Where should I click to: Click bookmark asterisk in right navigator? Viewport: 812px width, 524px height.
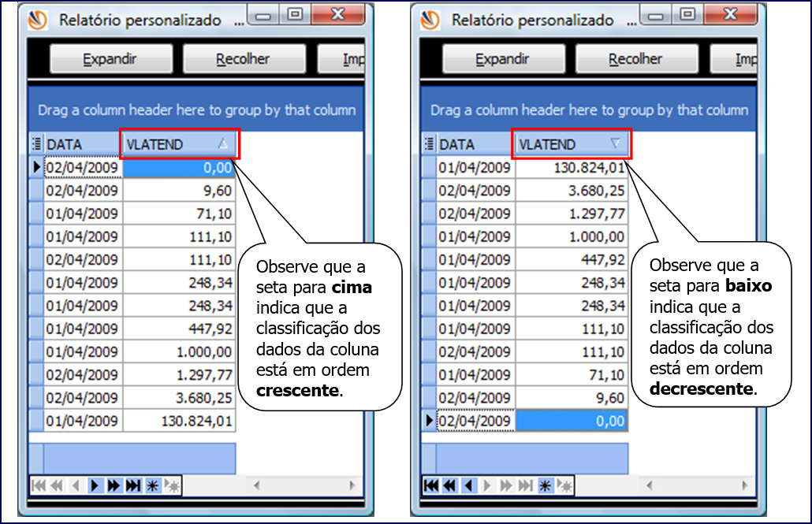pos(545,485)
